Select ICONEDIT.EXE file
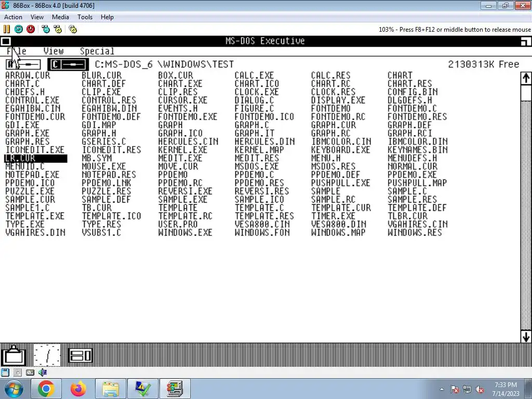Screen dimensions: 532x399 (x=35, y=150)
